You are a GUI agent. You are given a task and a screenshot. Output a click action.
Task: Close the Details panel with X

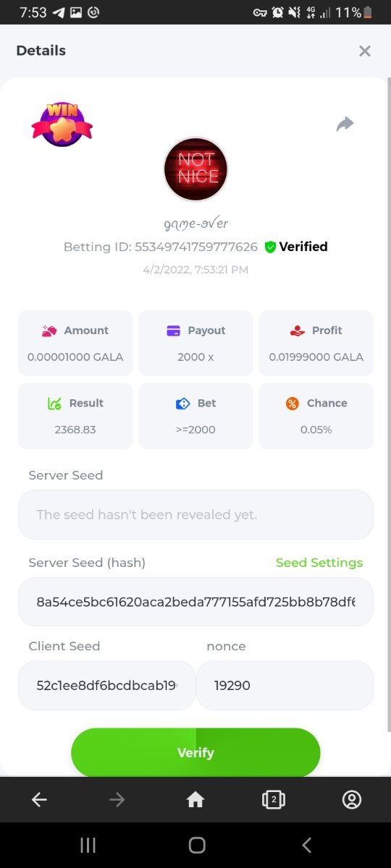click(x=365, y=51)
